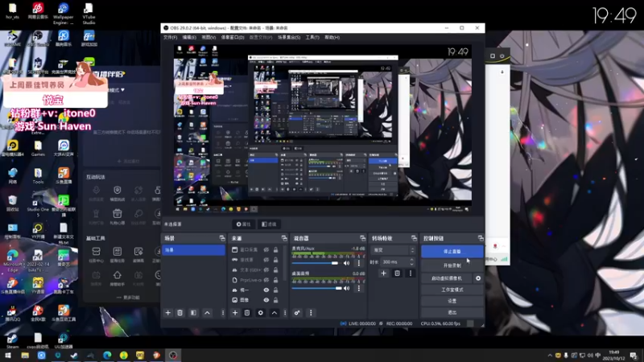Open the Windows Start menu

pyautogui.click(x=8, y=356)
